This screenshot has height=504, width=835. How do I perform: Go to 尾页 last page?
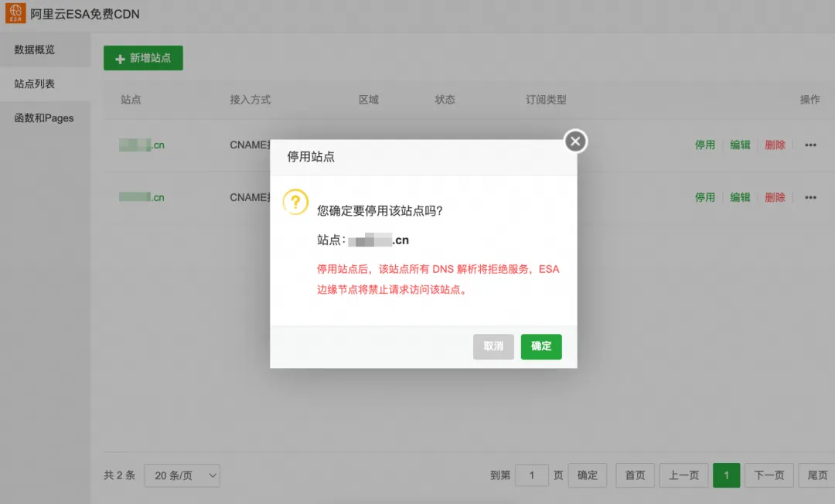coord(817,475)
